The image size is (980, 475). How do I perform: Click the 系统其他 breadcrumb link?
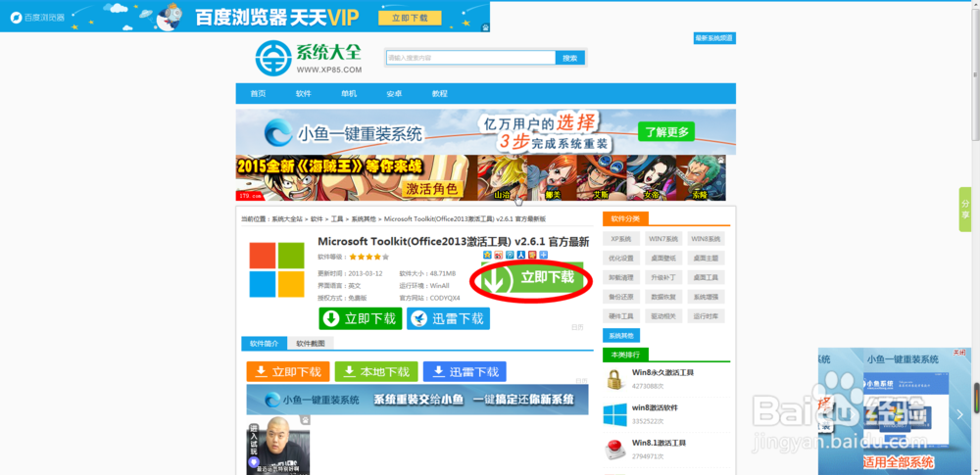pos(364,219)
